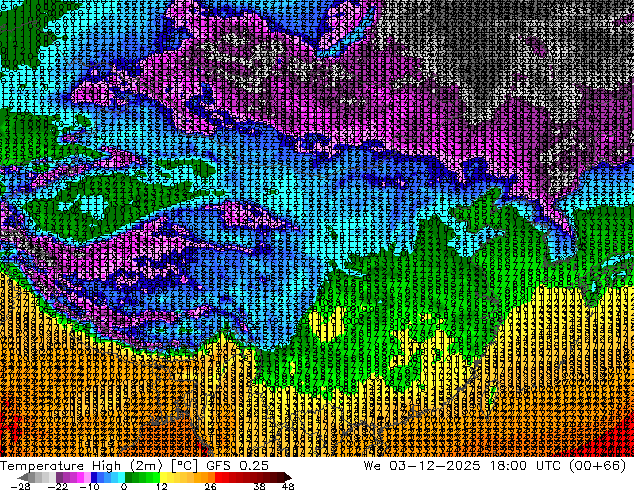The width and height of the screenshot is (634, 490).
Task: Click the '[°C]' unit label
Action: tap(184, 466)
